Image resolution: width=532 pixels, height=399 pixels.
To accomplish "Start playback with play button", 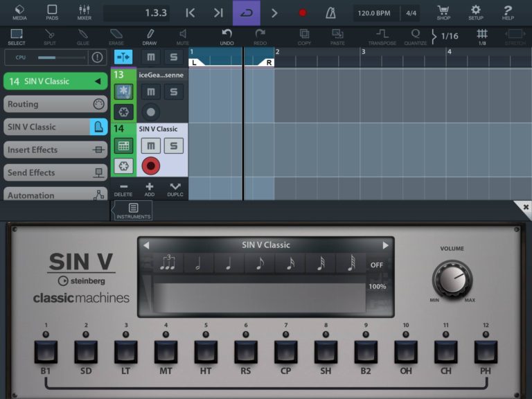I will click(x=274, y=13).
